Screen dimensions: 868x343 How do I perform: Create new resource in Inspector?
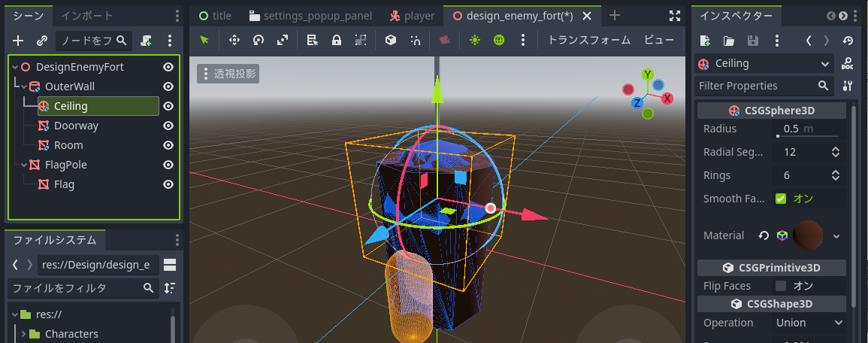705,41
